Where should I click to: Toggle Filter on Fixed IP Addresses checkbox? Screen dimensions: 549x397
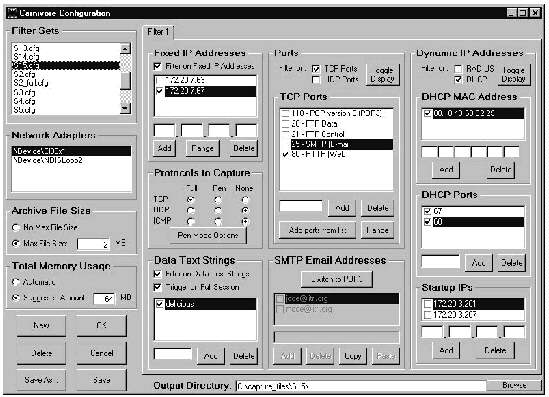tap(158, 66)
